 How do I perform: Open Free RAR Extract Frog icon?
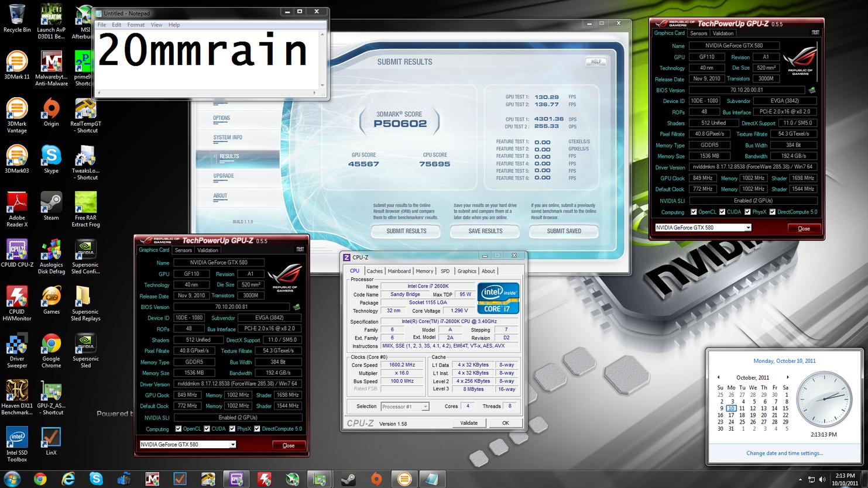pyautogui.click(x=85, y=209)
